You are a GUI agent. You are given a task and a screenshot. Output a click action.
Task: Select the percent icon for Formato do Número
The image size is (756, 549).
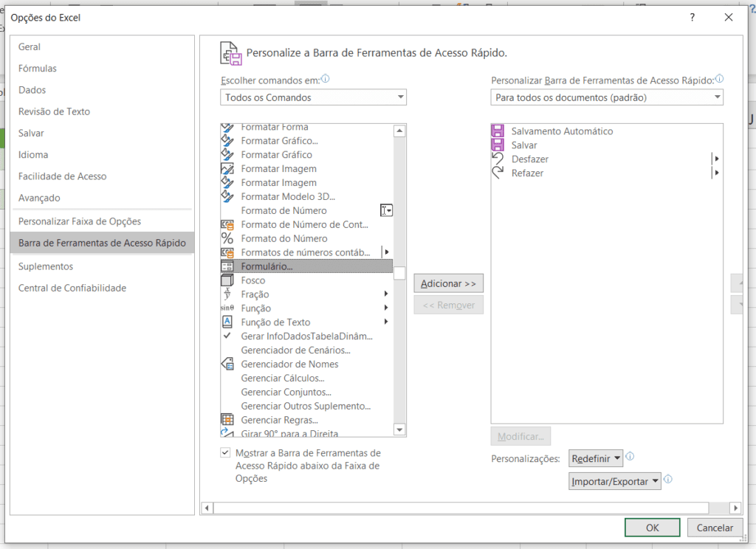click(227, 238)
